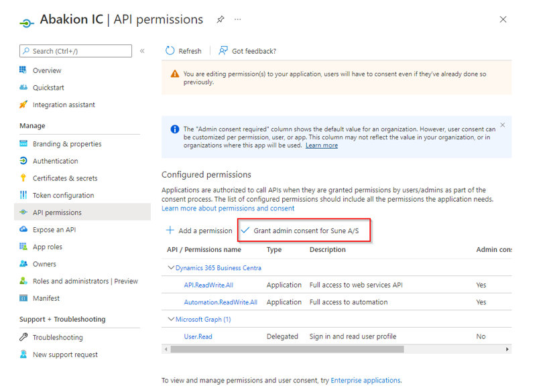Click the warning triangle icon in banner
The height and width of the screenshot is (392, 549).
pyautogui.click(x=175, y=74)
